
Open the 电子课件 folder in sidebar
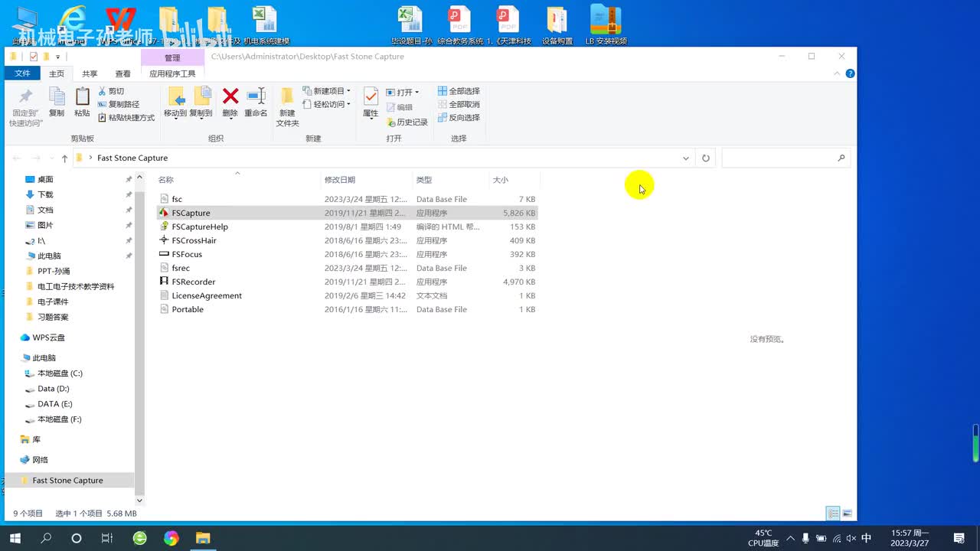coord(53,302)
